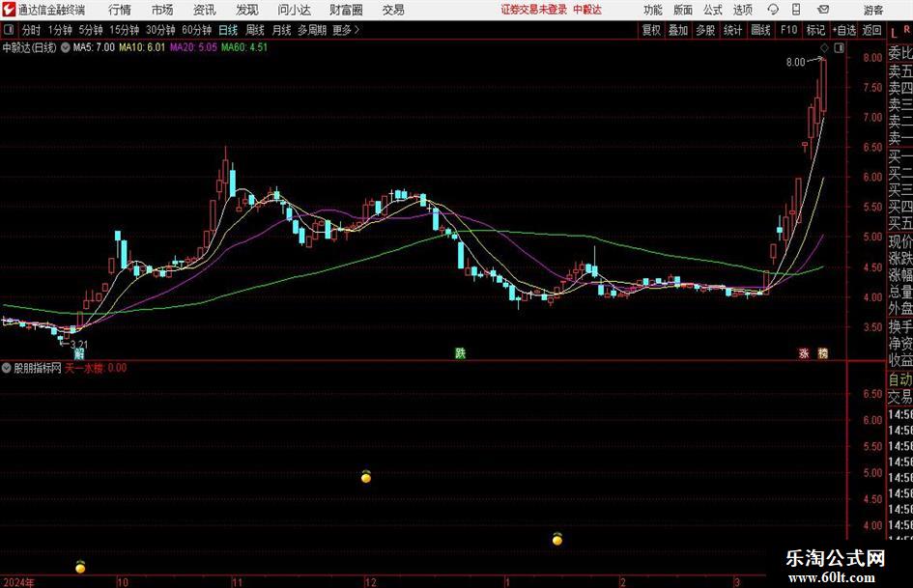Screen dimensions: 913x588
Task: Open the 多周期 multi-period view
Action: click(312, 30)
